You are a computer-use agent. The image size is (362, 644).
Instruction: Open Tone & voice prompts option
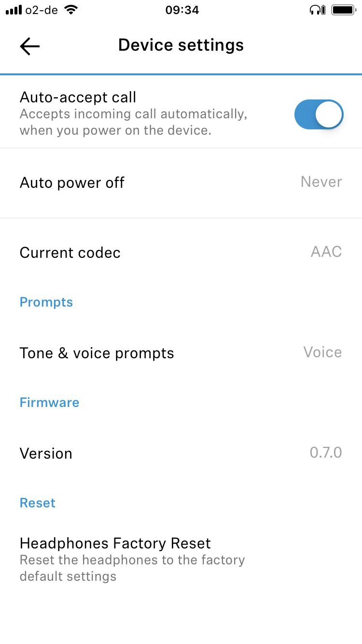coord(97,353)
